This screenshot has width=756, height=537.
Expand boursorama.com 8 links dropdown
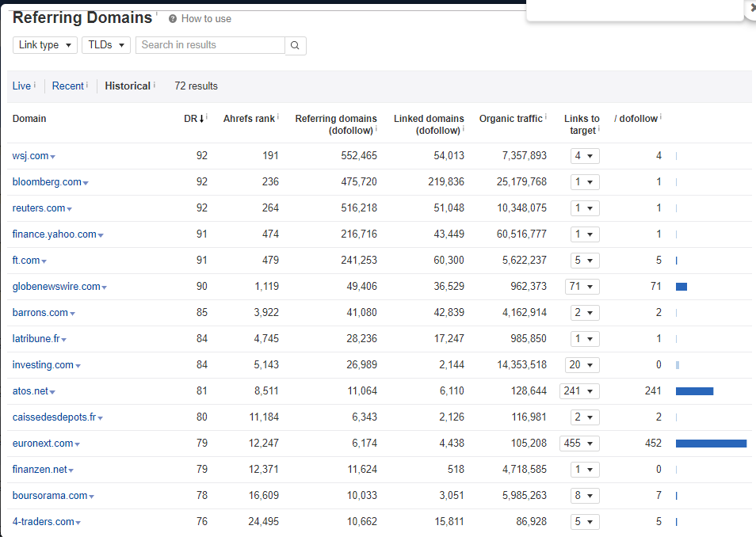click(x=585, y=496)
